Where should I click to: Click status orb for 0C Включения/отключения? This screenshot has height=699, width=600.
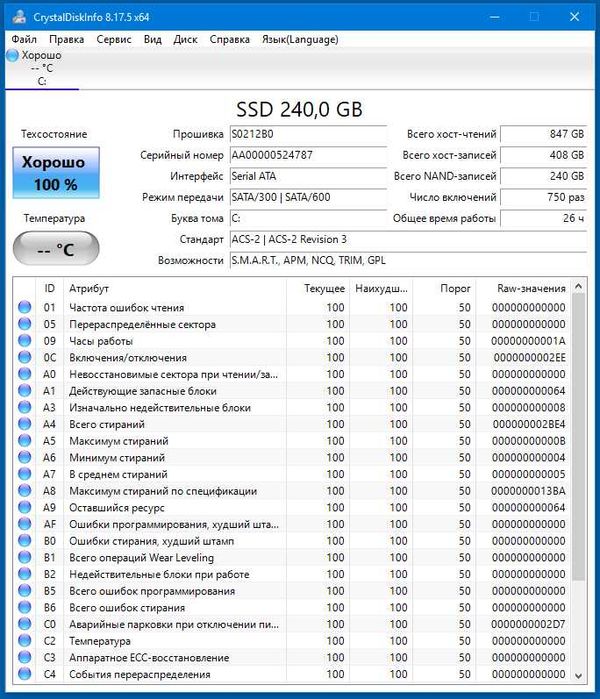tap(25, 357)
